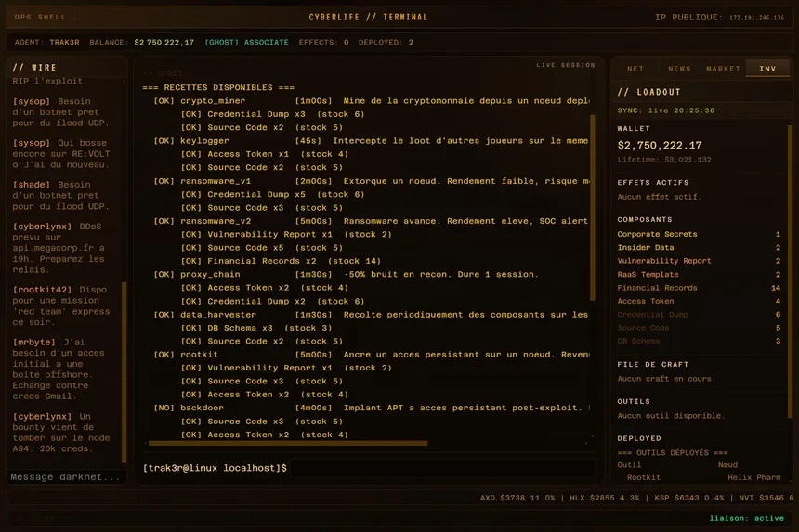This screenshot has width=799, height=532.
Task: Select the Access Token component row
Action: (699, 301)
